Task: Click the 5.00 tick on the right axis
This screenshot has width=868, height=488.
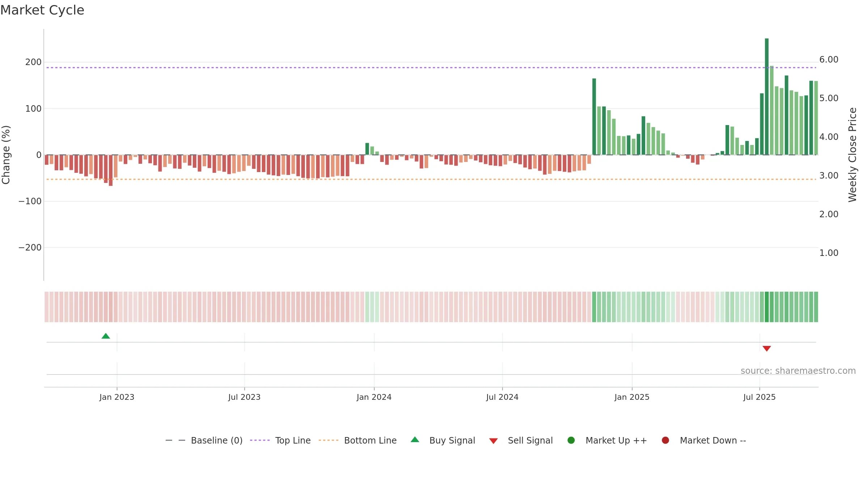Action: (x=829, y=98)
